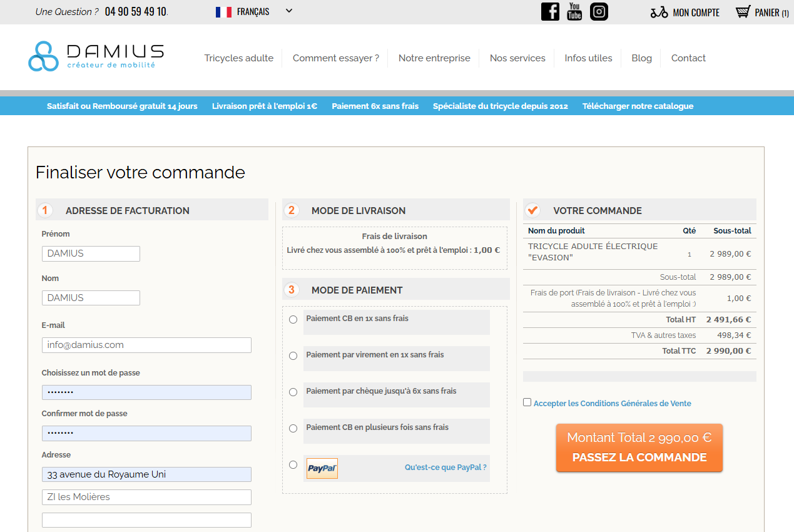Screen dimensions: 794x532
Task: Open the Facebook page icon
Action: point(550,11)
